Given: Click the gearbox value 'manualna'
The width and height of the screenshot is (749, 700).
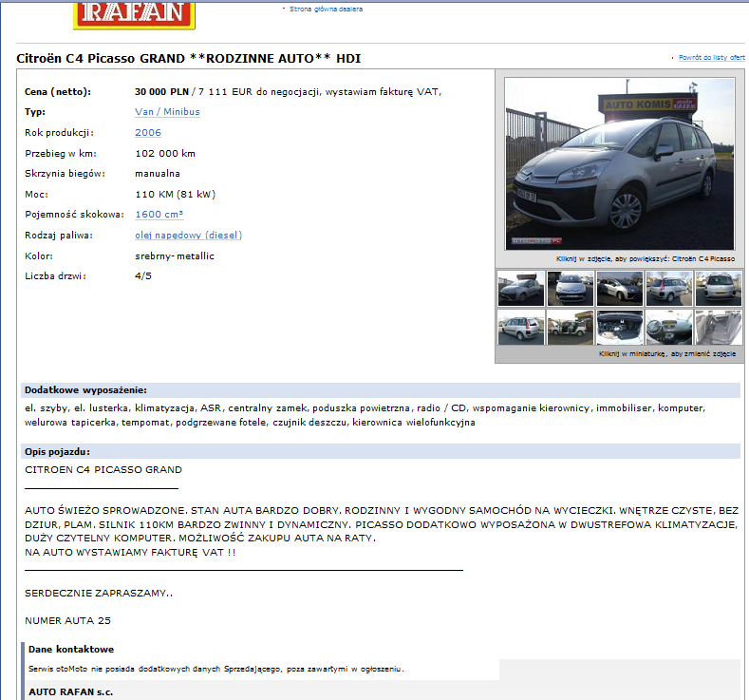Looking at the screenshot, I should tap(158, 174).
